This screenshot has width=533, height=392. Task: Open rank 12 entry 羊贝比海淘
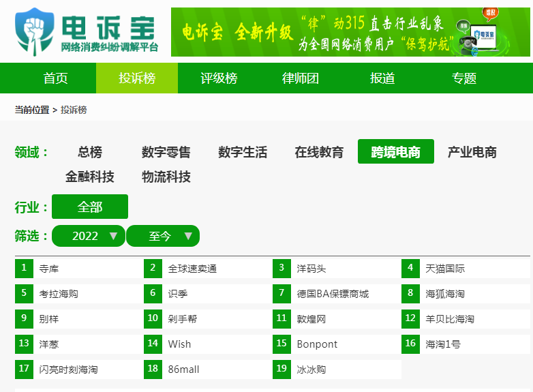pos(450,319)
